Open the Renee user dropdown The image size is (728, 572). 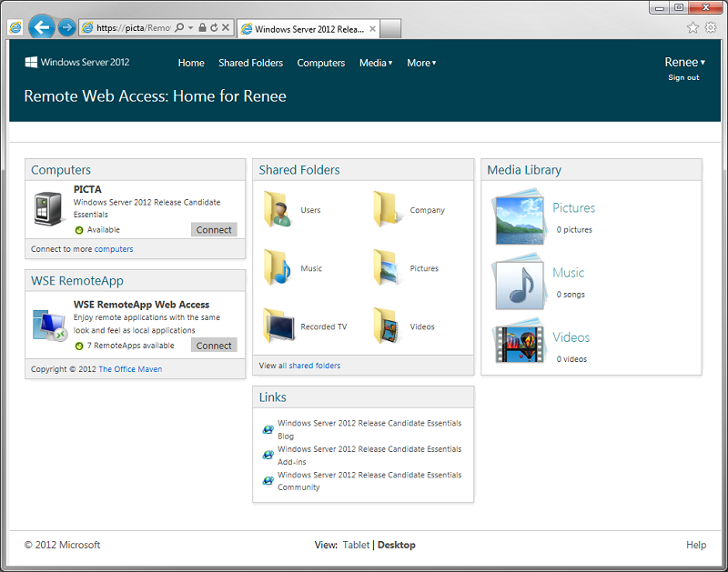tap(684, 62)
